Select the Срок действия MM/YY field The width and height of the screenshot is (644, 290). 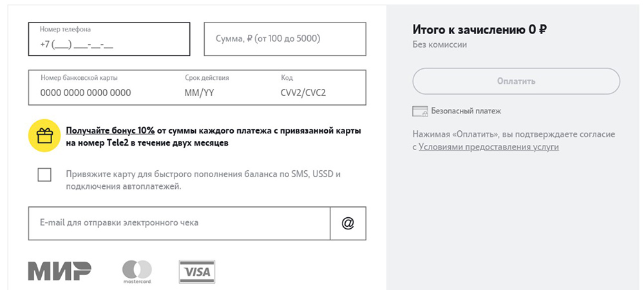click(206, 92)
